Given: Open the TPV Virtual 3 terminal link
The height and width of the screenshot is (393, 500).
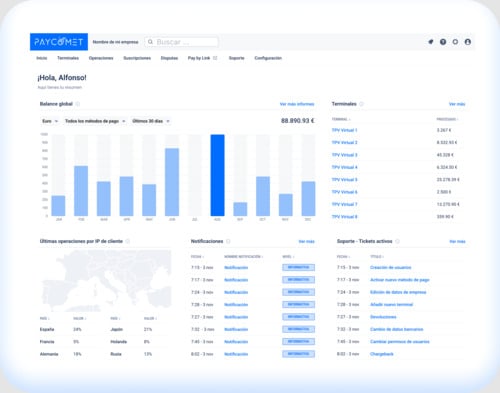Looking at the screenshot, I should click(344, 155).
